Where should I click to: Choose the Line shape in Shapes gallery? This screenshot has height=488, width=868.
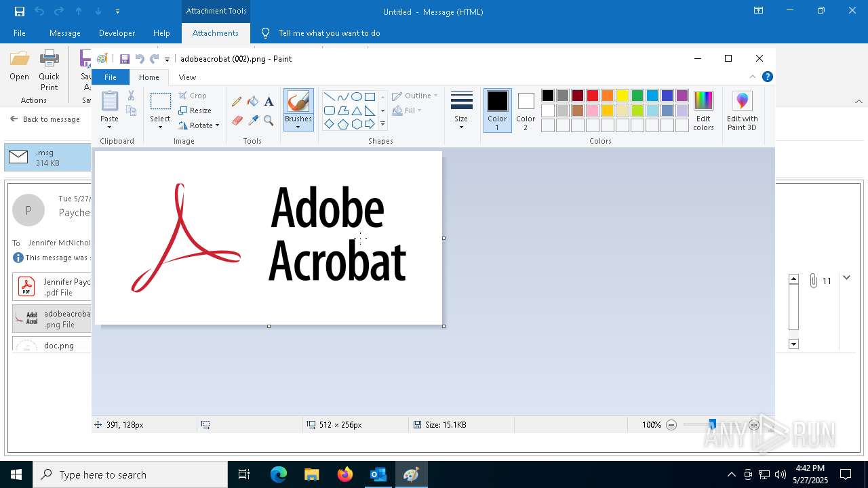coord(329,96)
